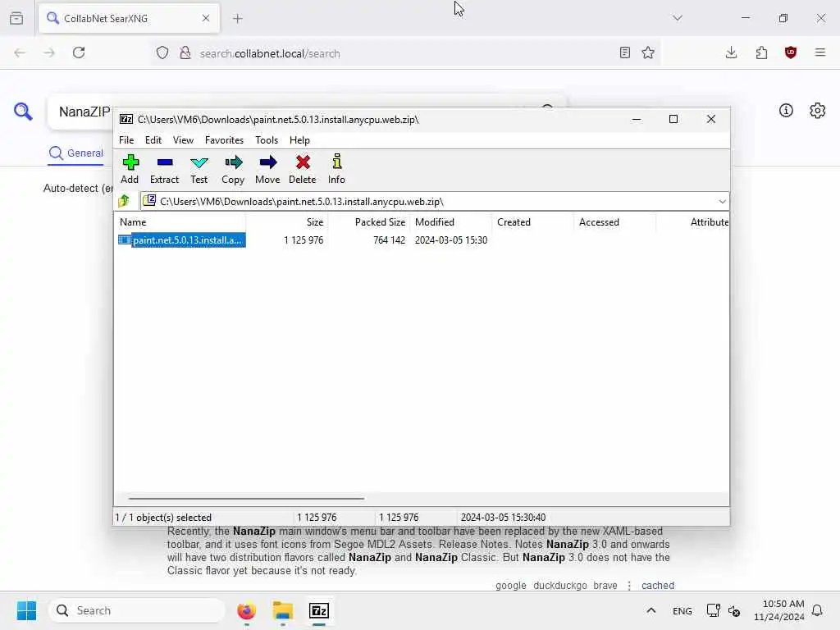The image size is (840, 630).
Task: Open File Explorer from the taskbar
Action: coord(283,610)
